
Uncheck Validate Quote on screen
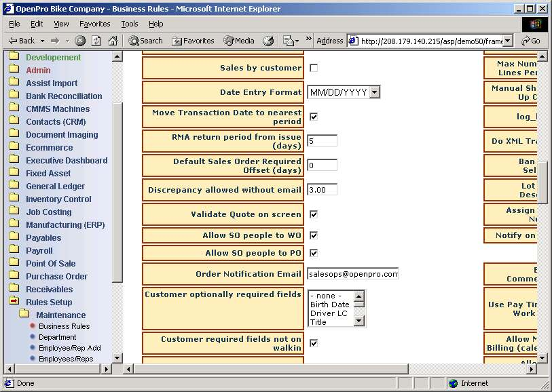tap(314, 214)
